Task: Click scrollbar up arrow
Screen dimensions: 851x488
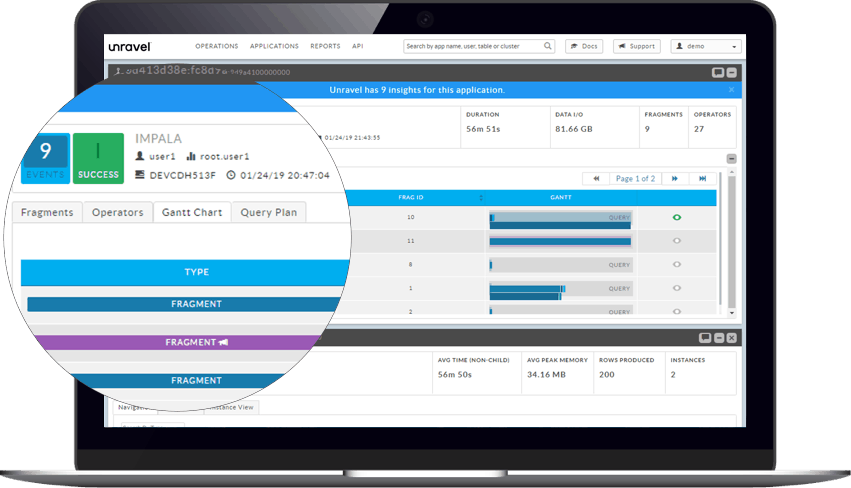Action: pyautogui.click(x=732, y=172)
